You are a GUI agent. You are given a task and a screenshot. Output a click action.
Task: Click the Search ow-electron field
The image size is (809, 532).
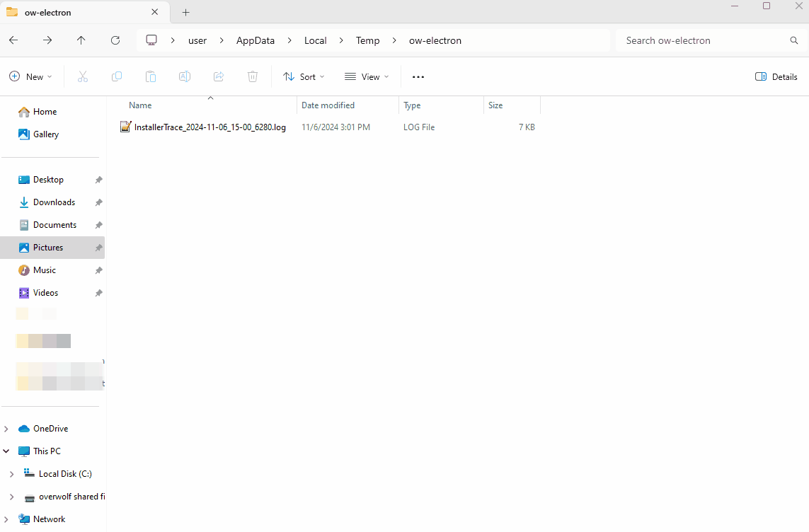pos(711,40)
